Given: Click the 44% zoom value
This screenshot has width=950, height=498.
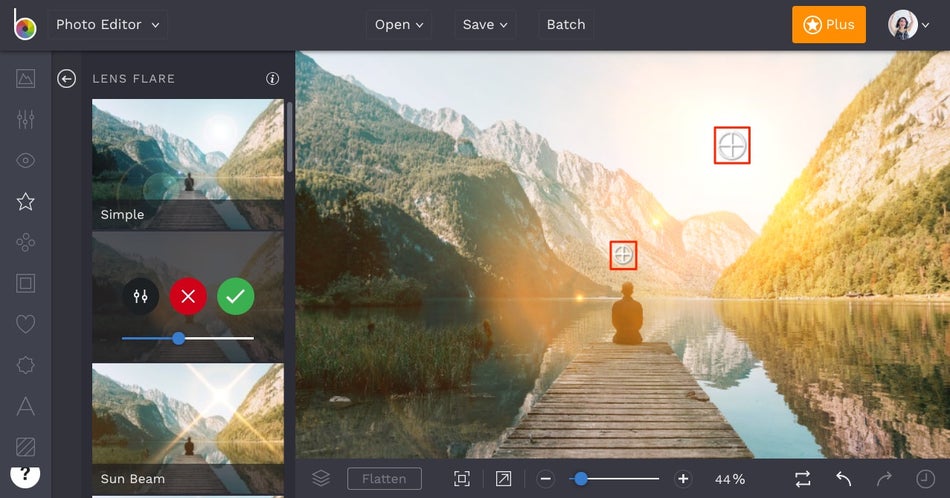Looking at the screenshot, I should pyautogui.click(x=729, y=479).
